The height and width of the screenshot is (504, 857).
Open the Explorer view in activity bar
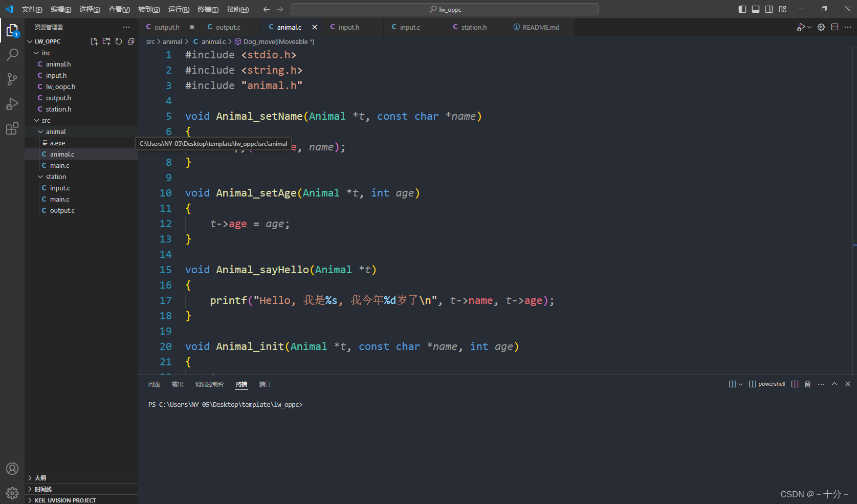pos(12,31)
